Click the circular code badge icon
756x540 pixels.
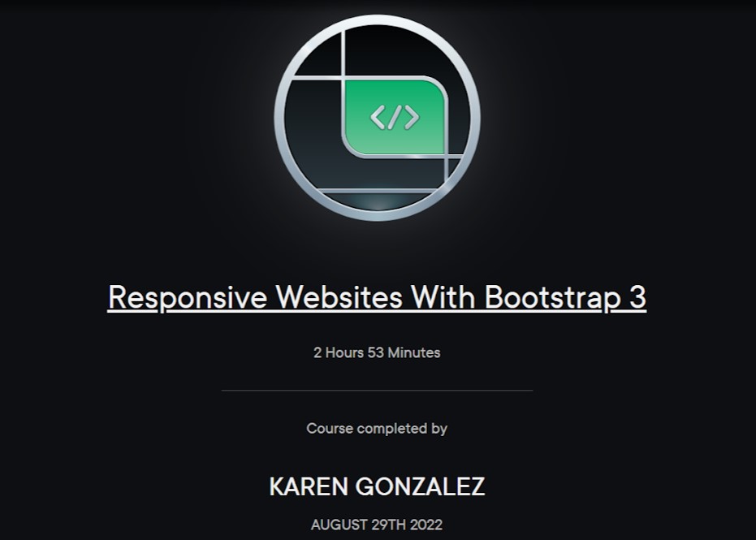[377, 118]
